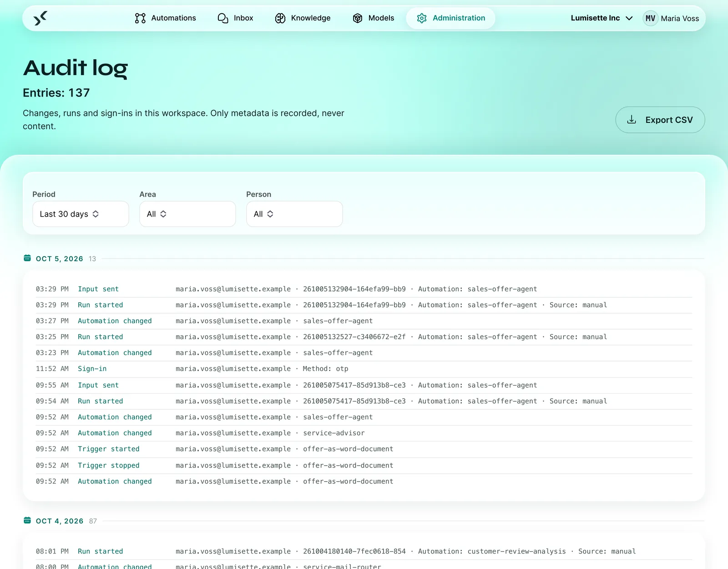The image size is (728, 569).
Task: Click the 08:01 PM Run started entry
Action: [x=364, y=551]
